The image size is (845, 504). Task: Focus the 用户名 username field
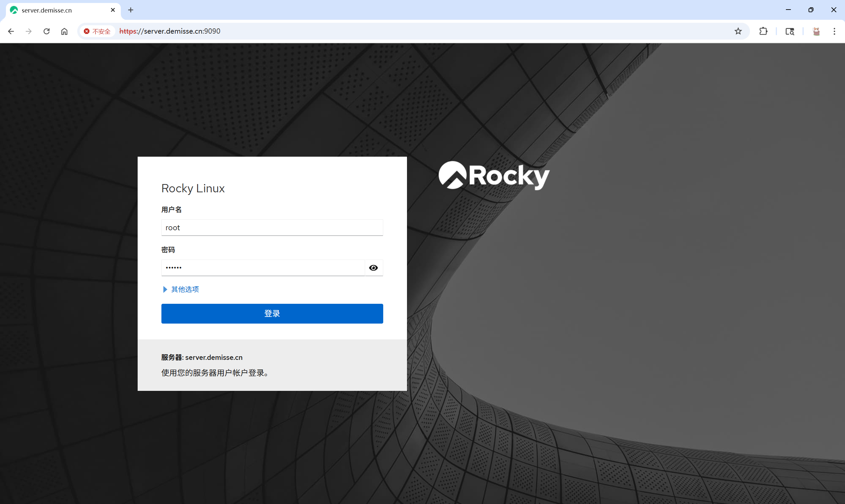click(272, 228)
